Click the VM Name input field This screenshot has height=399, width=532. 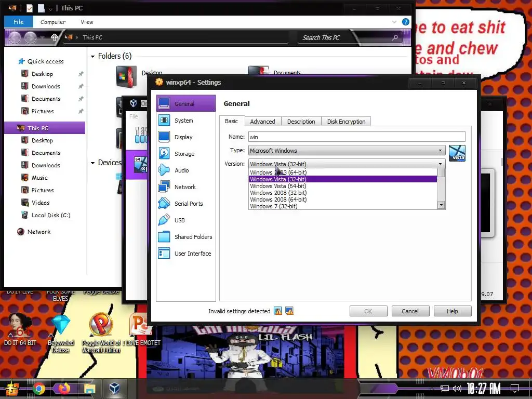tap(356, 137)
